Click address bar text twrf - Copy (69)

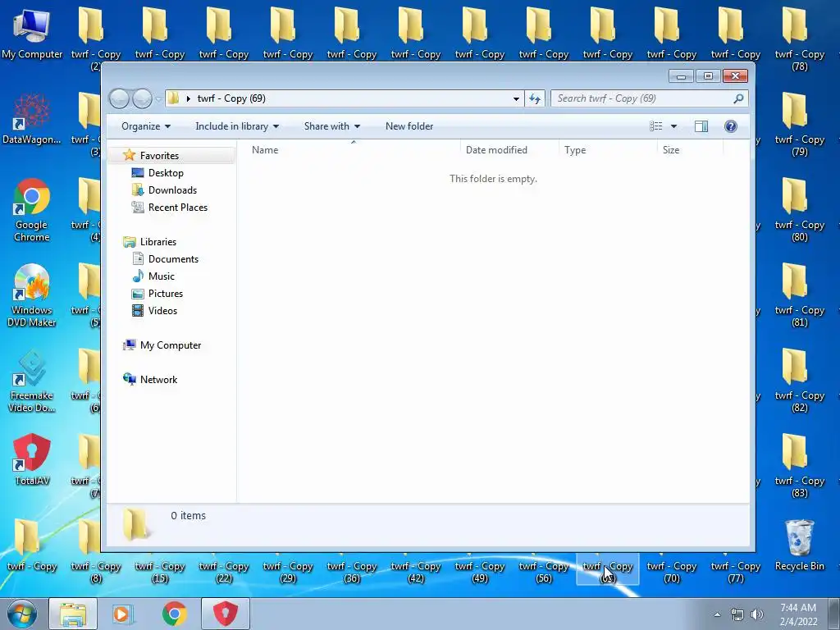click(231, 98)
